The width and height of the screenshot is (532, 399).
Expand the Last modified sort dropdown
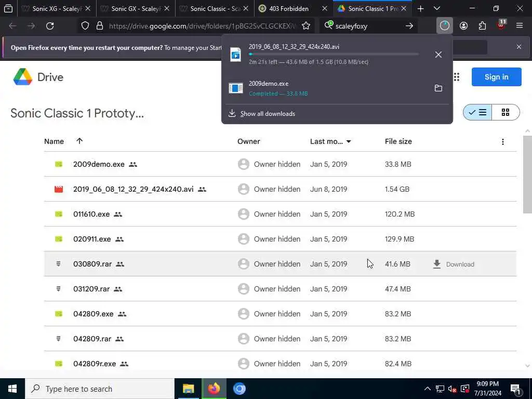tap(349, 142)
